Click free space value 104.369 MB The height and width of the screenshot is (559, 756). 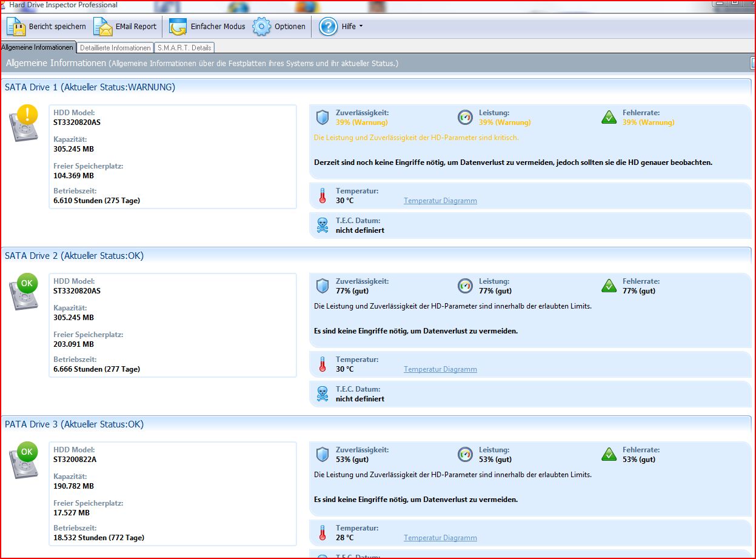(73, 175)
